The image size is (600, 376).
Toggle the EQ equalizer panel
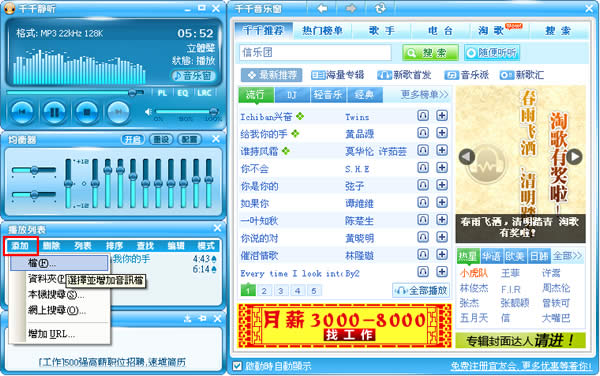[x=183, y=93]
